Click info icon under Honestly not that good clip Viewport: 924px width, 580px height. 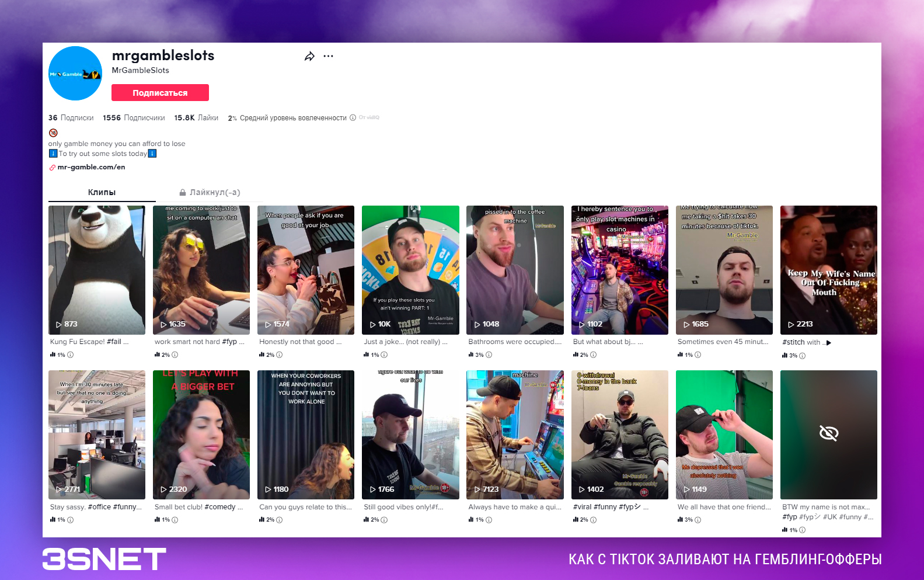(x=280, y=355)
